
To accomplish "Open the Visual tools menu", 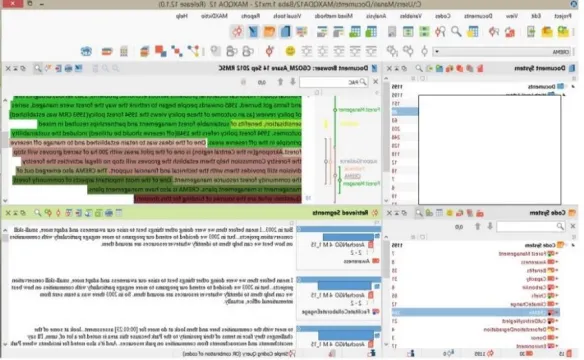I will pyautogui.click(x=287, y=16).
